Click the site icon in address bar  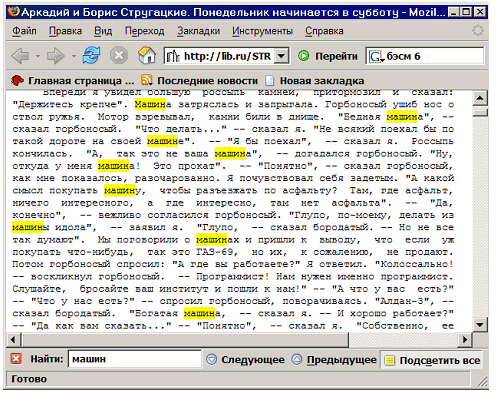173,56
